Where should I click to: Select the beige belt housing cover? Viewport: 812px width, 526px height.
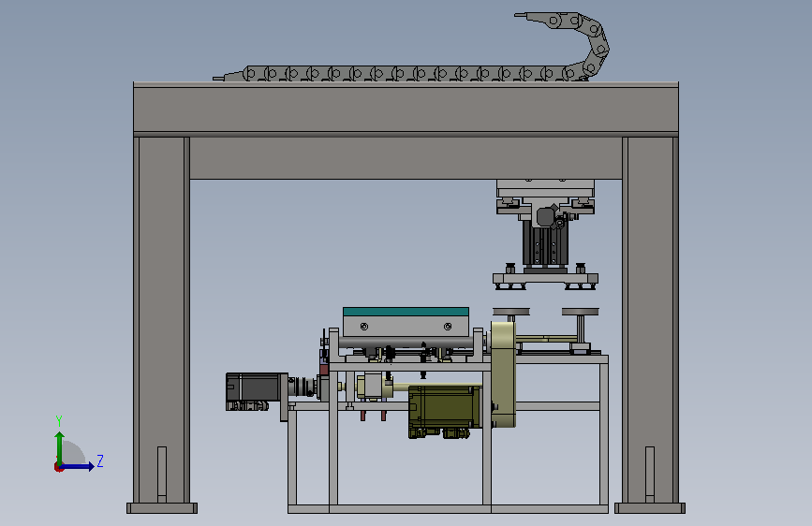tap(503, 374)
